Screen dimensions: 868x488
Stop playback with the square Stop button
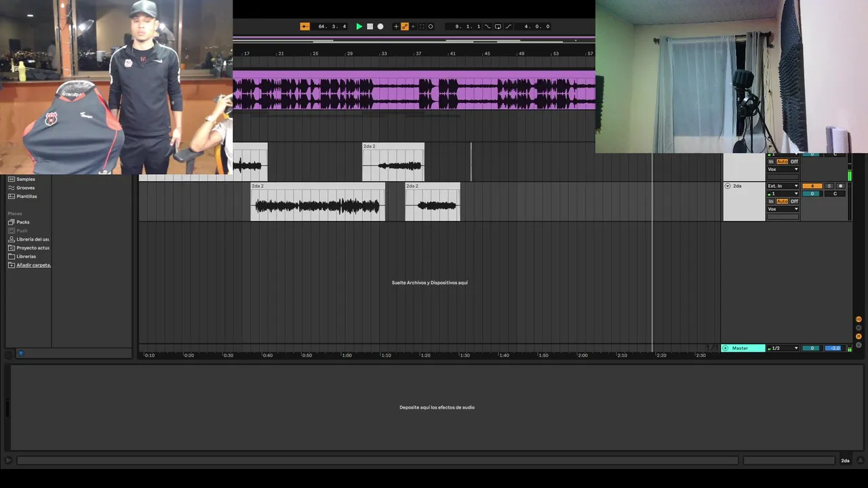[x=370, y=26]
